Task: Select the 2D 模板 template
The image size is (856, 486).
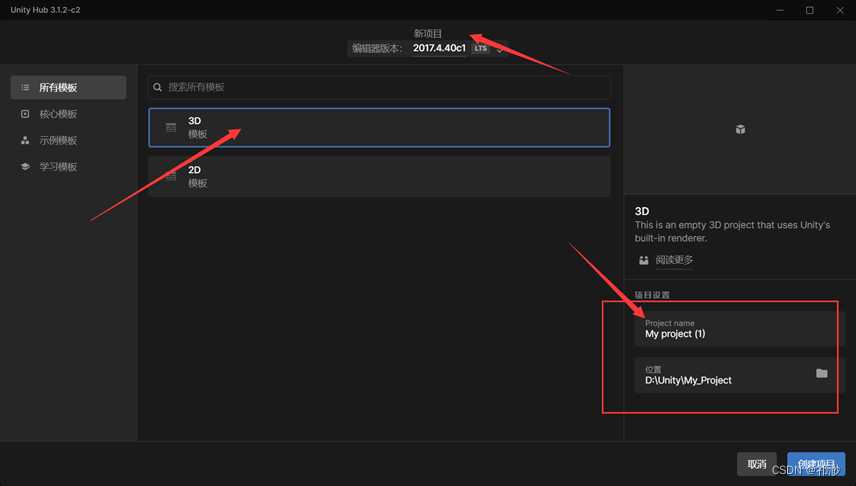Action: [379, 176]
